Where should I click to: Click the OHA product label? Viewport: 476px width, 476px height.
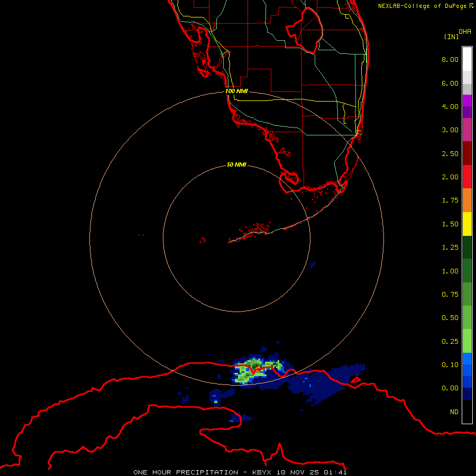(x=465, y=32)
